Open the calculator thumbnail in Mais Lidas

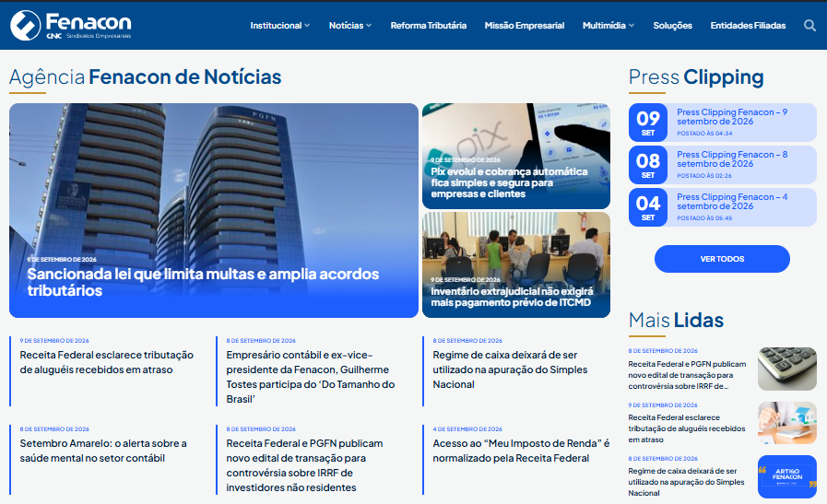click(x=787, y=369)
